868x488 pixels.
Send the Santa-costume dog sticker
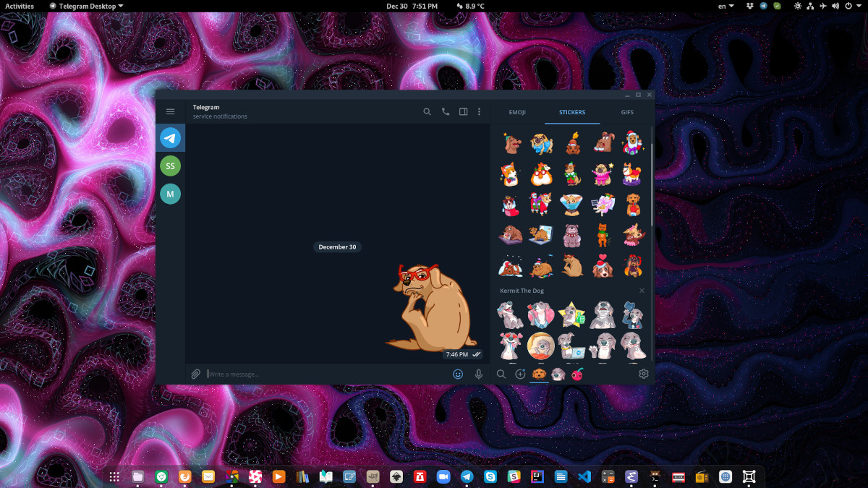(633, 142)
